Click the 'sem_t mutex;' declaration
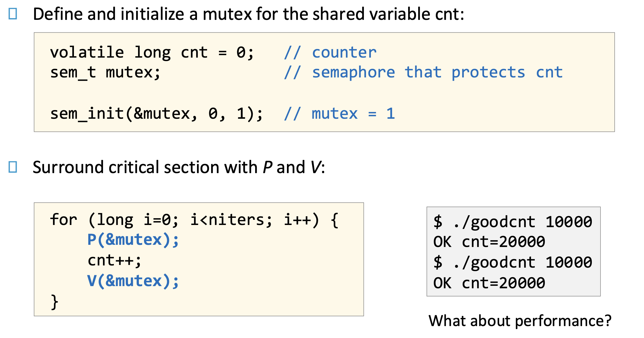Screen dimensions: 644x338 point(105,73)
